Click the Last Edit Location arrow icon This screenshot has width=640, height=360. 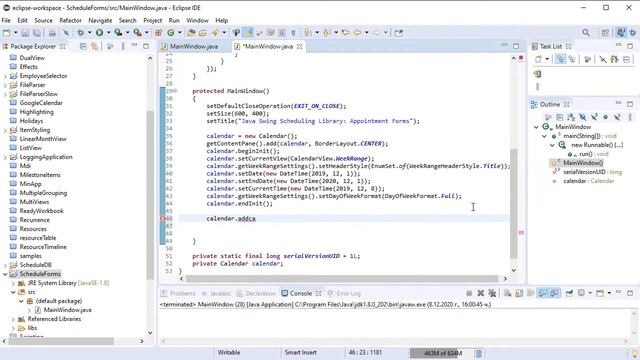click(x=346, y=33)
